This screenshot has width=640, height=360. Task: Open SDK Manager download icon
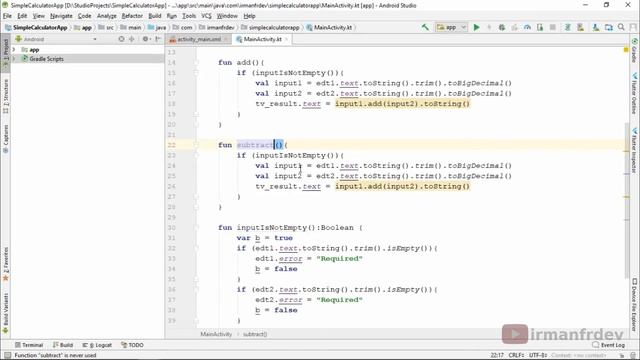coord(596,27)
